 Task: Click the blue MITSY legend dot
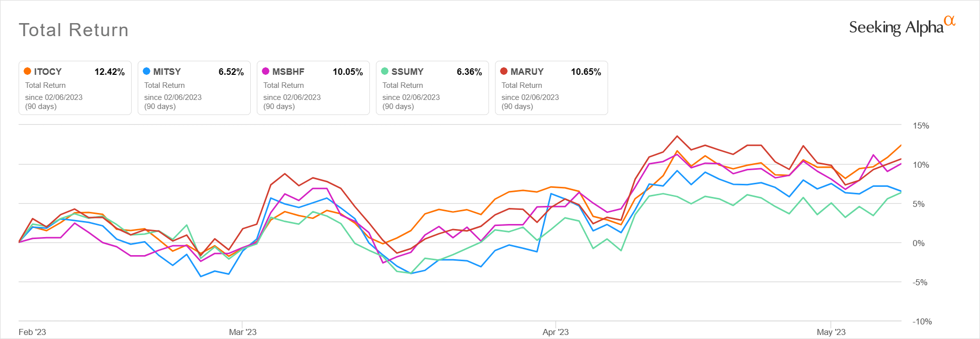pos(147,71)
